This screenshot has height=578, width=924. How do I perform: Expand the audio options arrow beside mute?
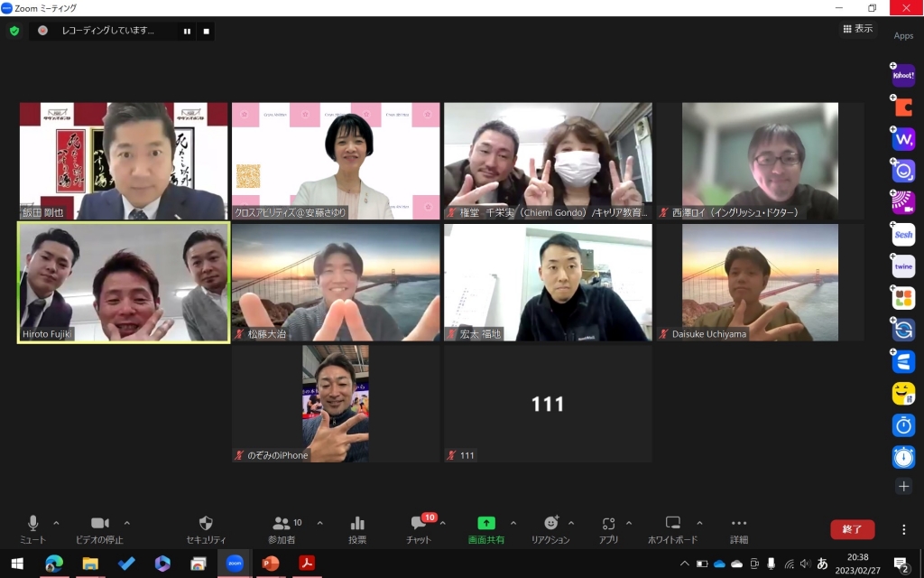click(56, 523)
